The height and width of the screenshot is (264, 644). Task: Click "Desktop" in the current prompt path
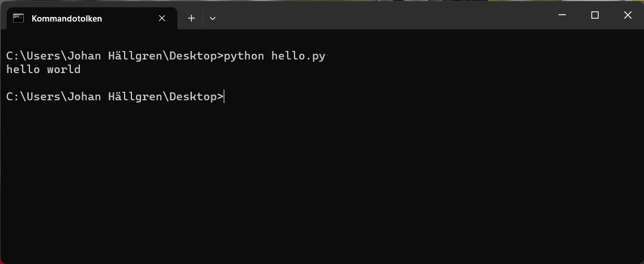[x=197, y=97]
